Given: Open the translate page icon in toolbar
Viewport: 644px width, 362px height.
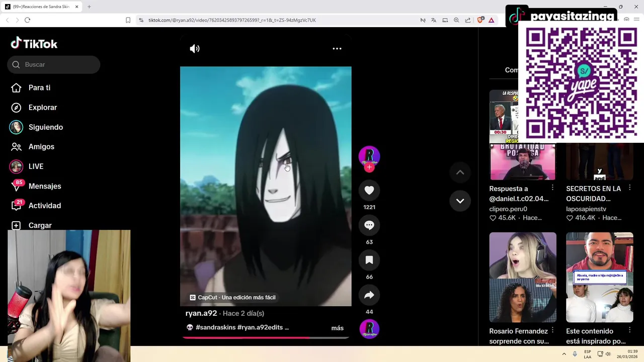Looking at the screenshot, I should point(434,20).
